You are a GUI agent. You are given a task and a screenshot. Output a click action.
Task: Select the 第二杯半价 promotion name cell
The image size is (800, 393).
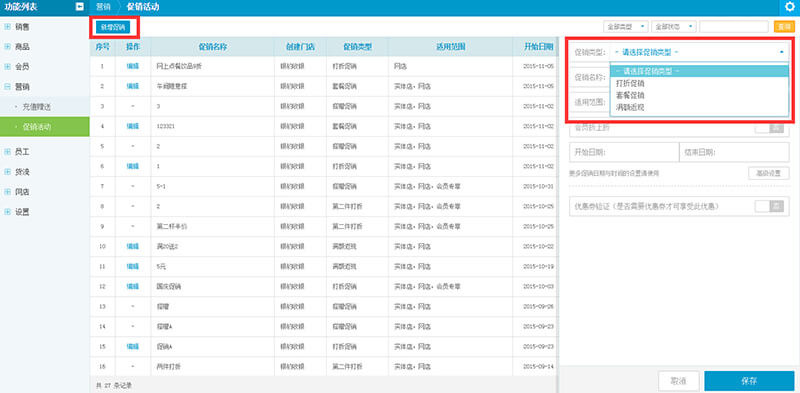coord(212,226)
